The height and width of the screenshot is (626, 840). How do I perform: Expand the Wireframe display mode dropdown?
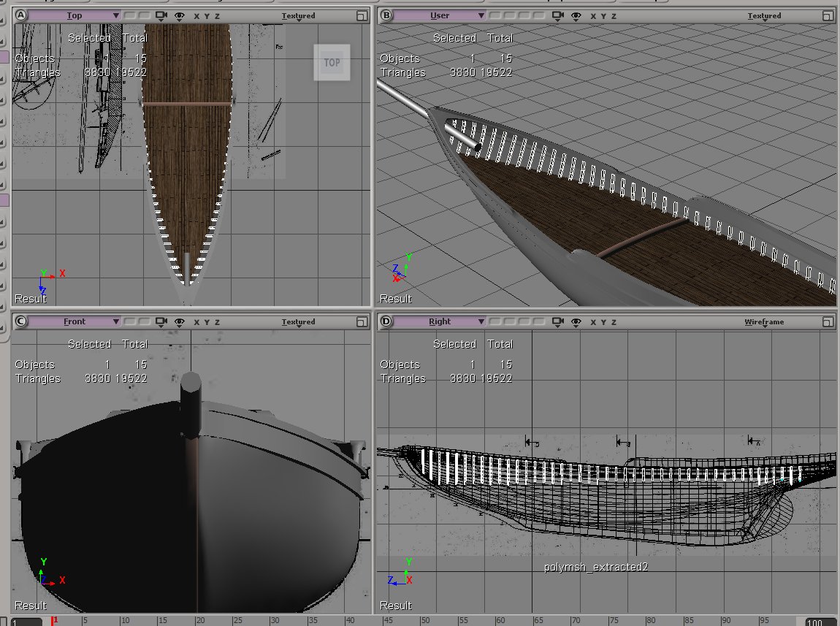[x=764, y=321]
